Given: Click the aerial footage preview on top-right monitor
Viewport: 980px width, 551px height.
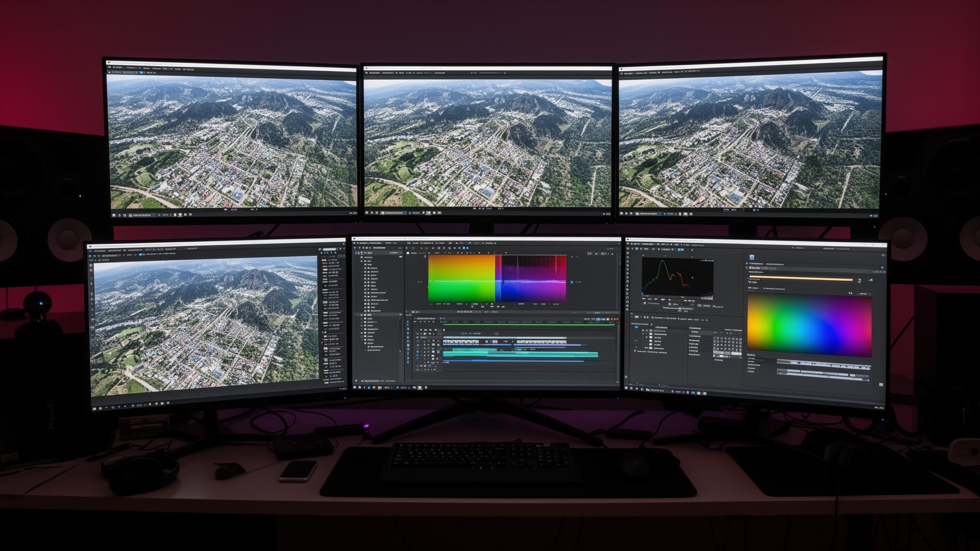Looking at the screenshot, I should pyautogui.click(x=750, y=140).
